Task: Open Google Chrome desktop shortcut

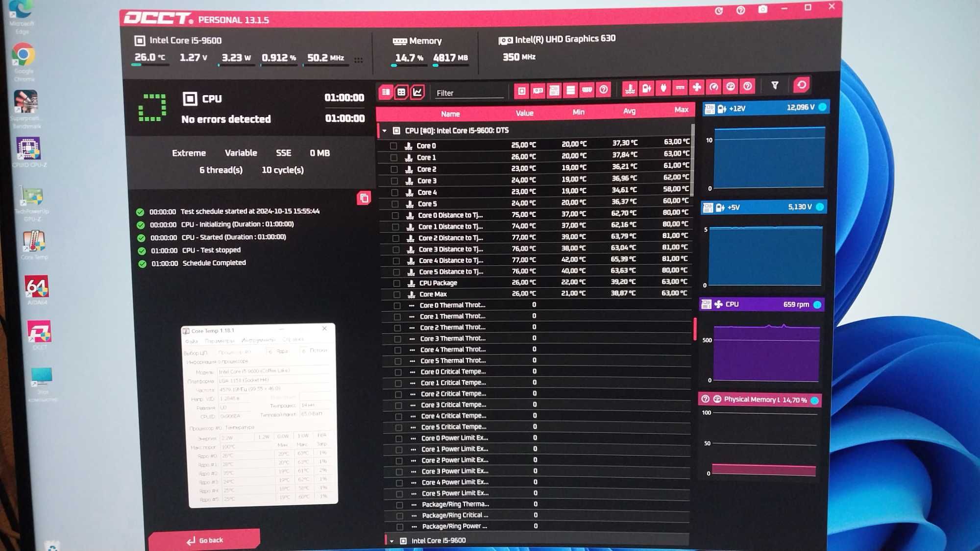Action: (x=24, y=61)
